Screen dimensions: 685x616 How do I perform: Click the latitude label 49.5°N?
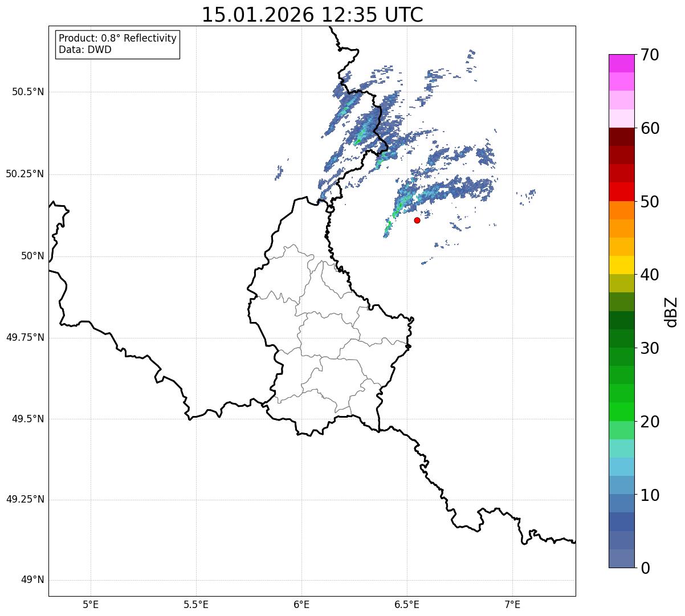coord(28,419)
